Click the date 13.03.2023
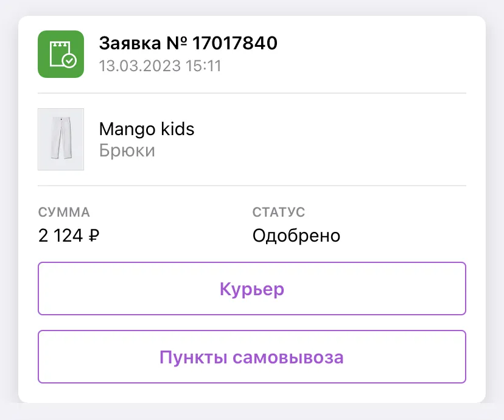Screen dimensions: 504x420 coord(140,66)
